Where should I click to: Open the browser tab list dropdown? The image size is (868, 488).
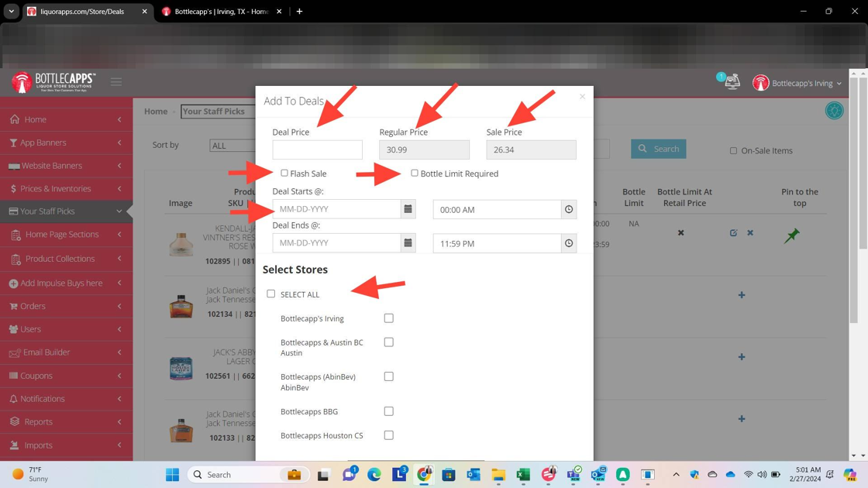(11, 11)
